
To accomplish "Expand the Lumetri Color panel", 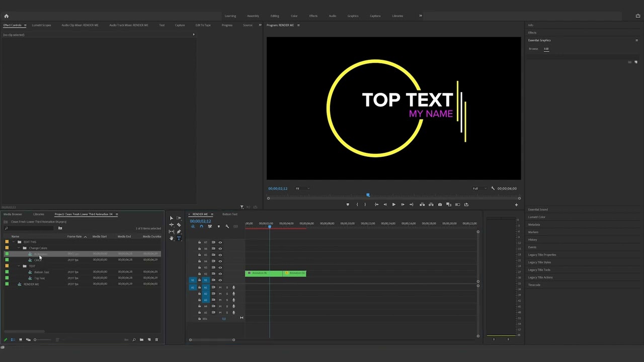I will tap(537, 217).
